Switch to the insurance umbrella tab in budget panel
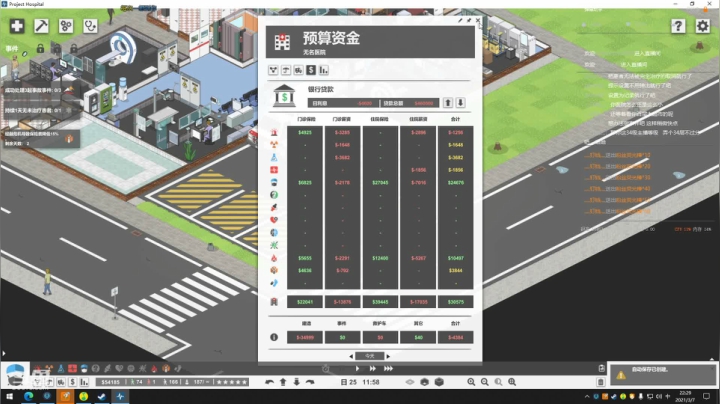 (286, 70)
